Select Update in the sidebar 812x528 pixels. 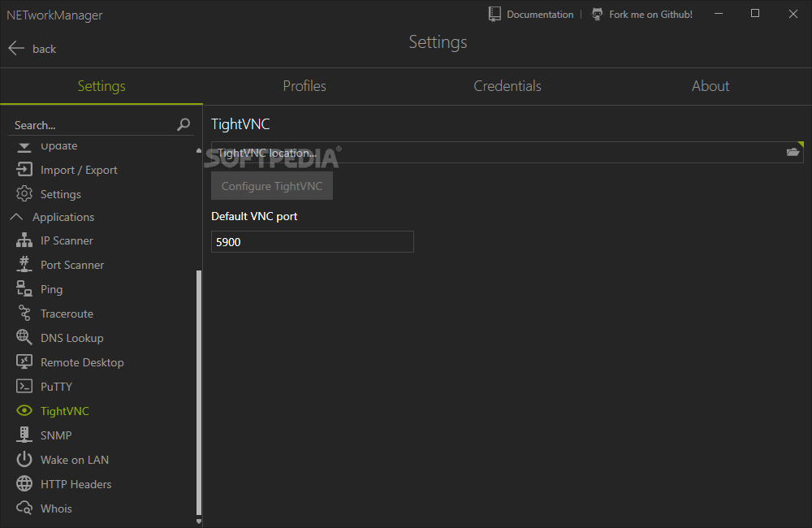59,146
